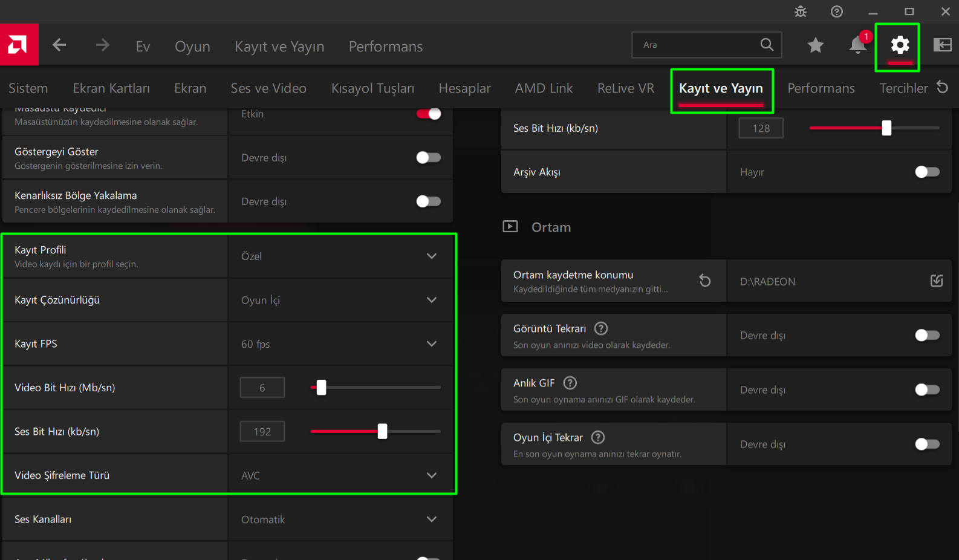The width and height of the screenshot is (959, 560).
Task: Toggle the Etkin desktop recording switch
Action: 429,114
